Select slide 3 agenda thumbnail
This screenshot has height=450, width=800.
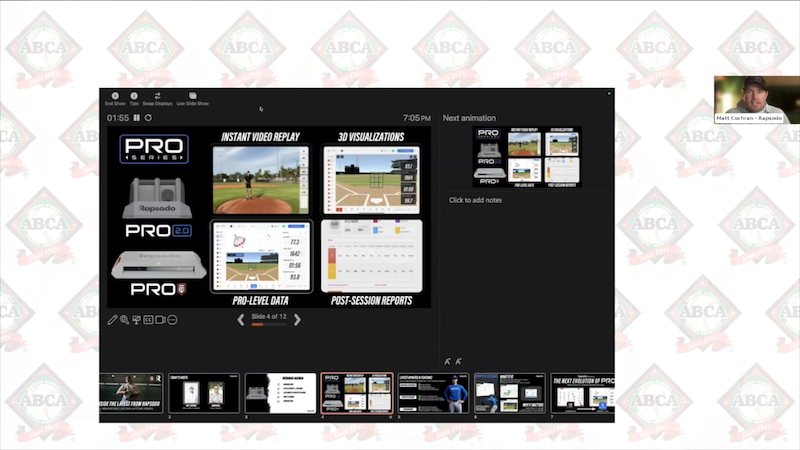[281, 393]
